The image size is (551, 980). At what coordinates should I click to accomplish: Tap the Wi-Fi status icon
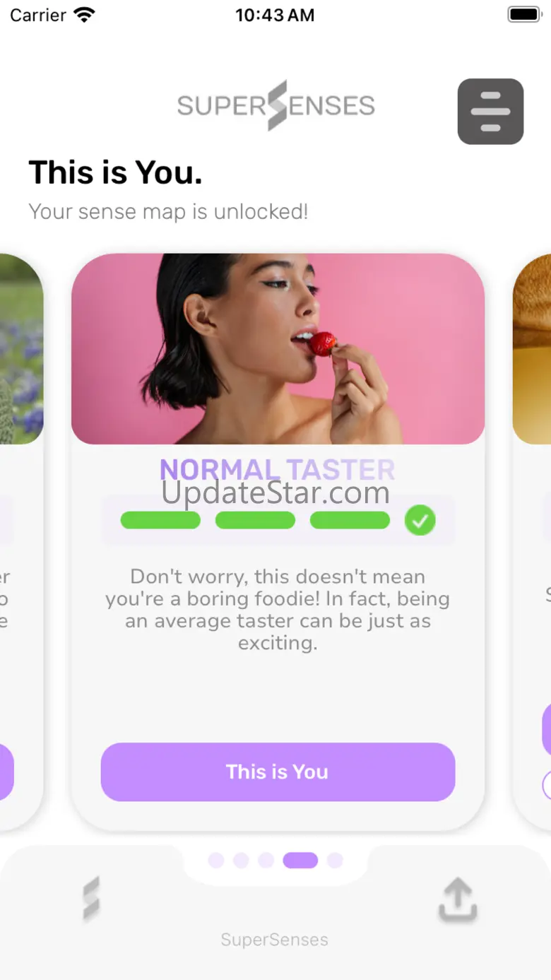click(x=85, y=15)
